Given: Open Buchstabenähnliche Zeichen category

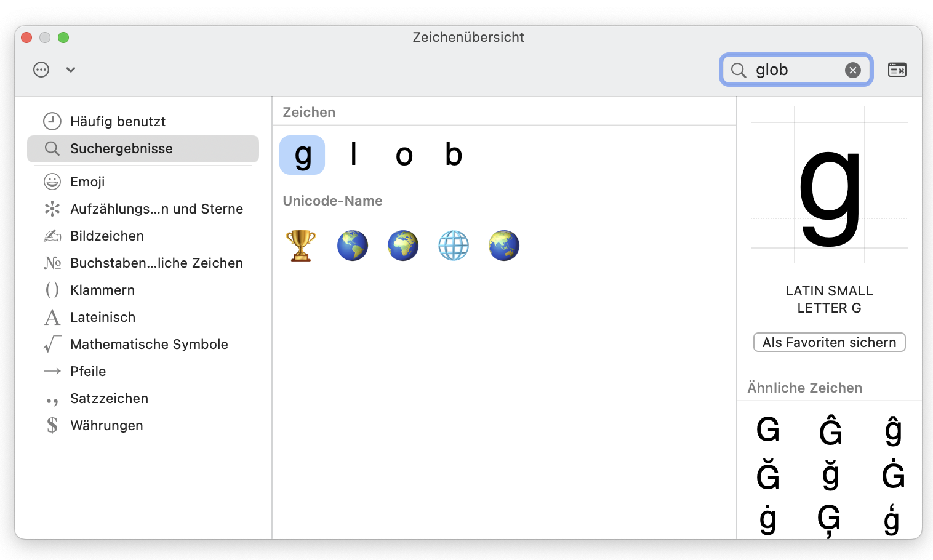Looking at the screenshot, I should pyautogui.click(x=156, y=263).
